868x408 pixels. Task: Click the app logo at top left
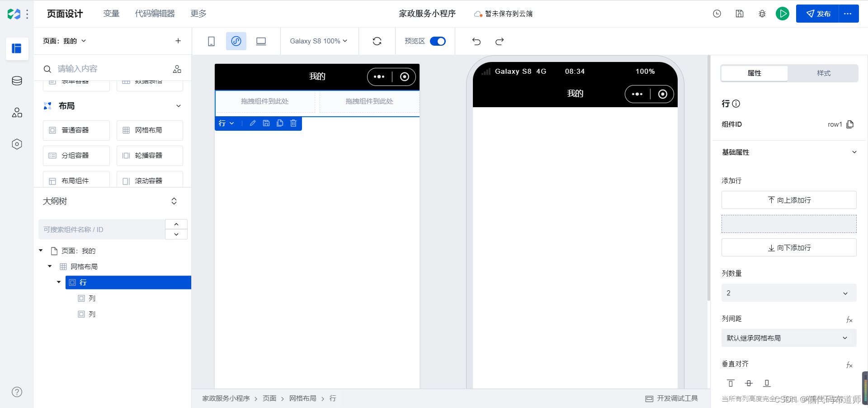pyautogui.click(x=14, y=14)
